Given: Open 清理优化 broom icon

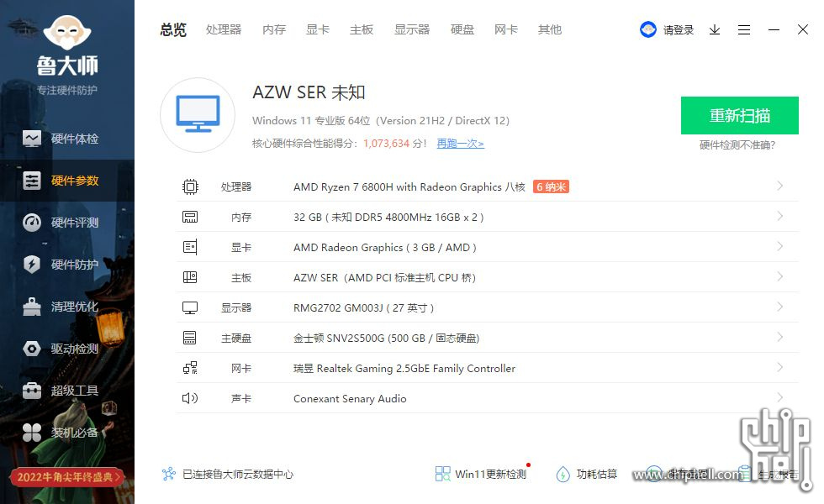Looking at the screenshot, I should click(32, 307).
